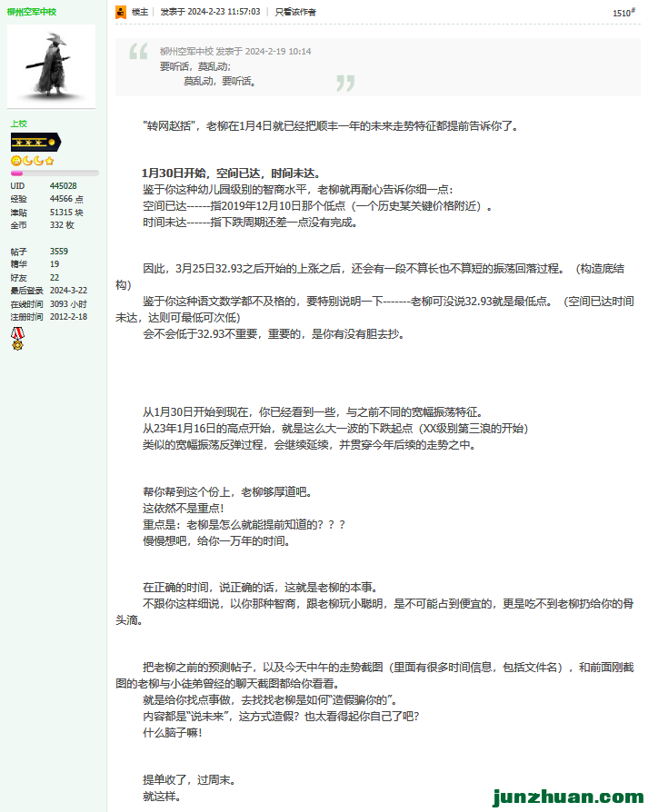Open the 好友 count 22
This screenshot has width=648, height=812.
pyautogui.click(x=54, y=278)
